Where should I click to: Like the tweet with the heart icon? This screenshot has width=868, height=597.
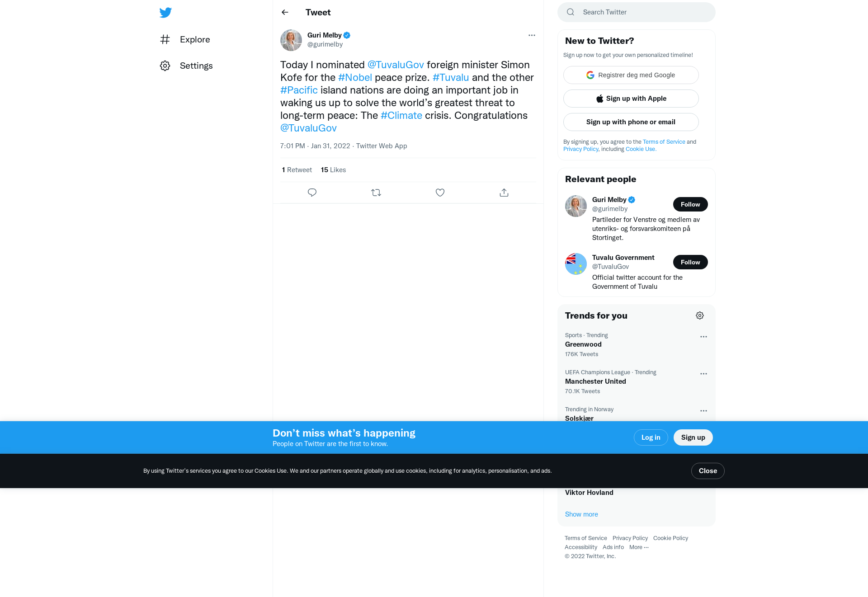coord(440,193)
